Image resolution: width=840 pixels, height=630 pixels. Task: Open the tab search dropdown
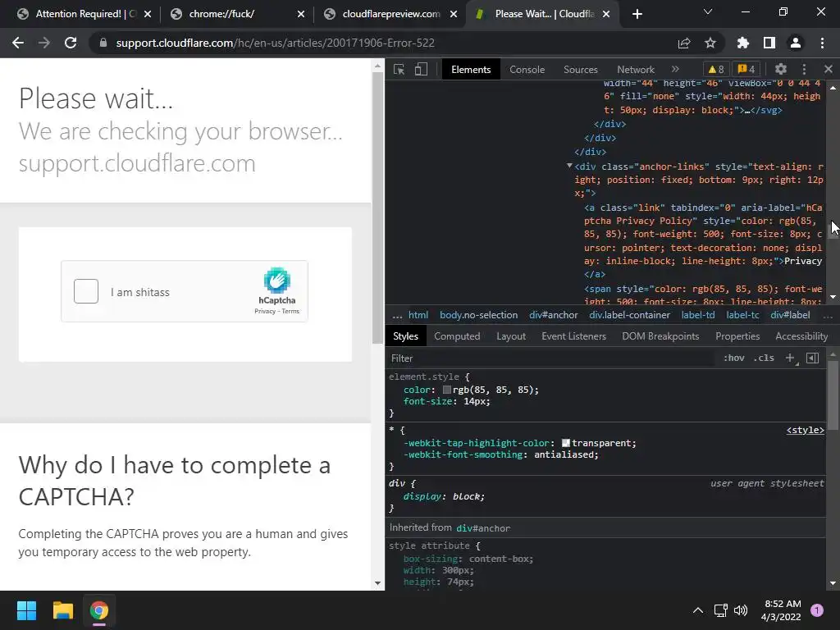708,11
